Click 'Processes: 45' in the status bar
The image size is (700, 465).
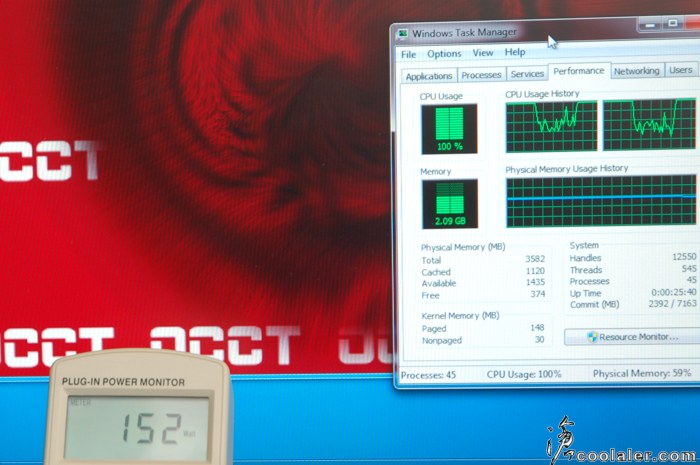[x=428, y=375]
